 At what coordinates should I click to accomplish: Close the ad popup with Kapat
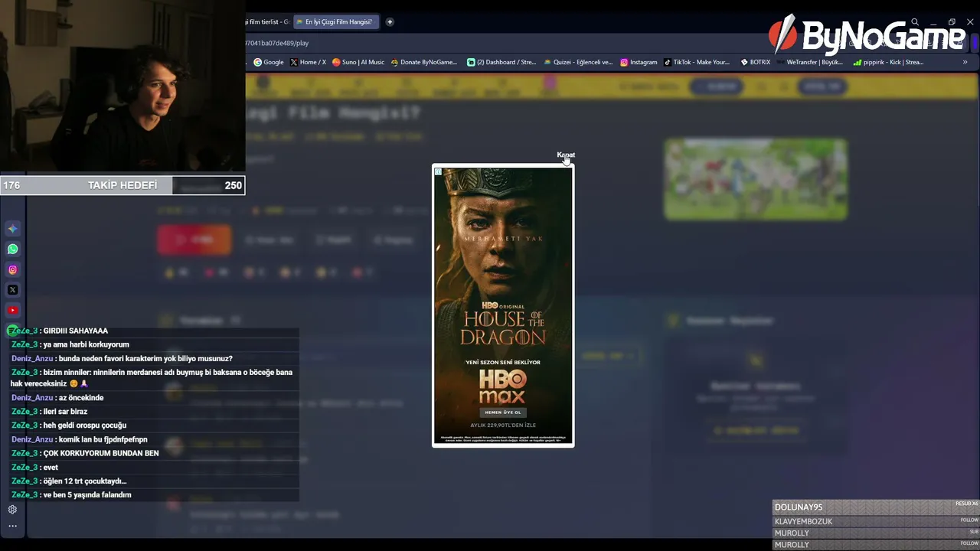(x=566, y=155)
